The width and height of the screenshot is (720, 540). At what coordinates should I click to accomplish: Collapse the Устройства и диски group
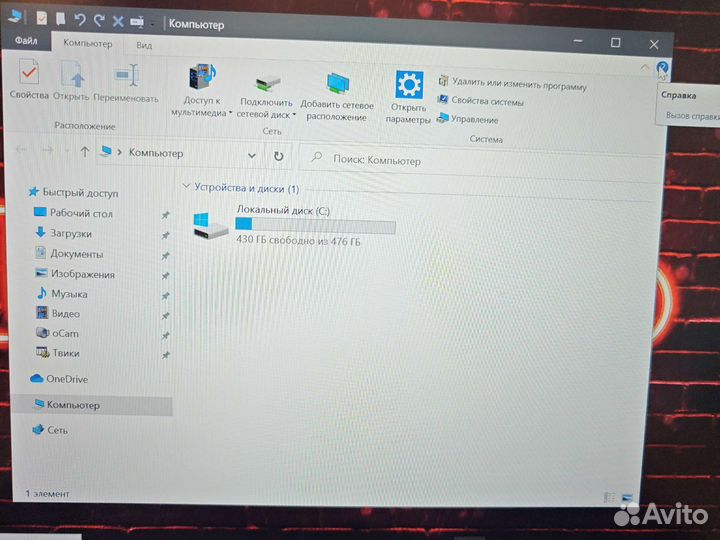coord(186,186)
